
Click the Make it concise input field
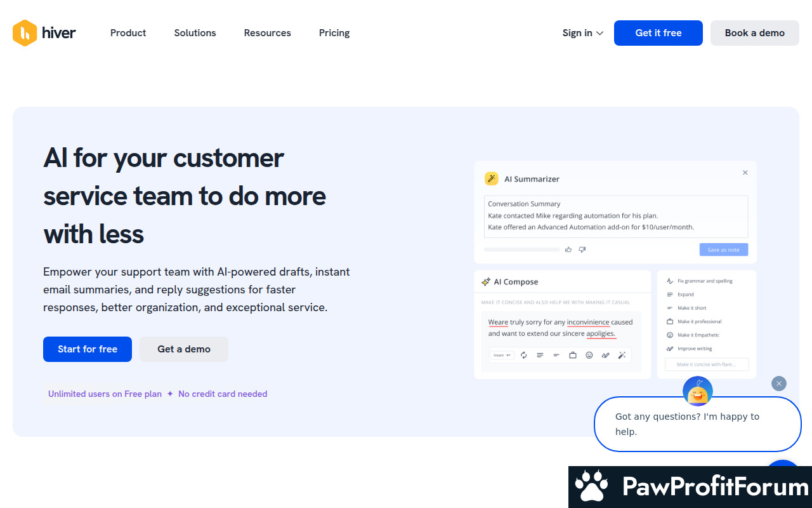[707, 364]
